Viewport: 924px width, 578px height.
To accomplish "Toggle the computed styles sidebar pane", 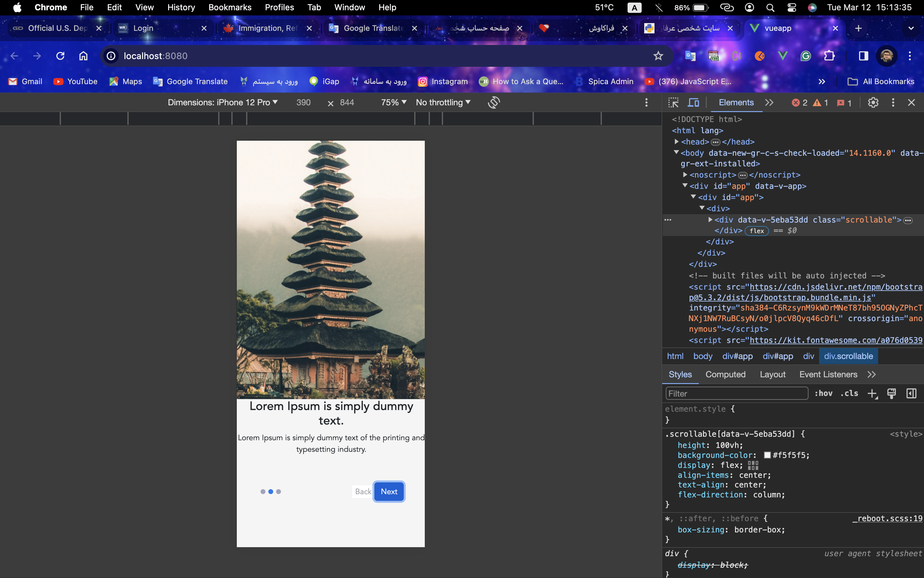I will coord(911,393).
